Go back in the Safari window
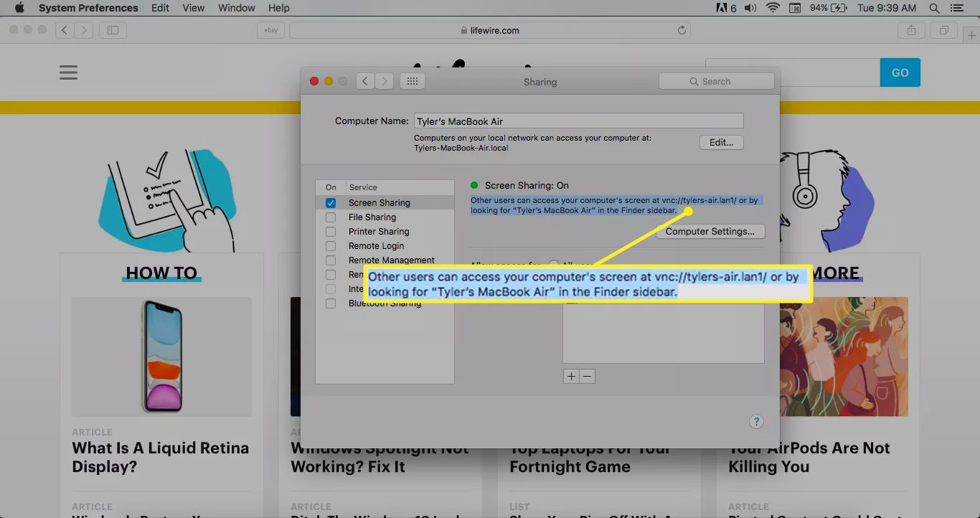Viewport: 980px width, 518px height. (65, 30)
